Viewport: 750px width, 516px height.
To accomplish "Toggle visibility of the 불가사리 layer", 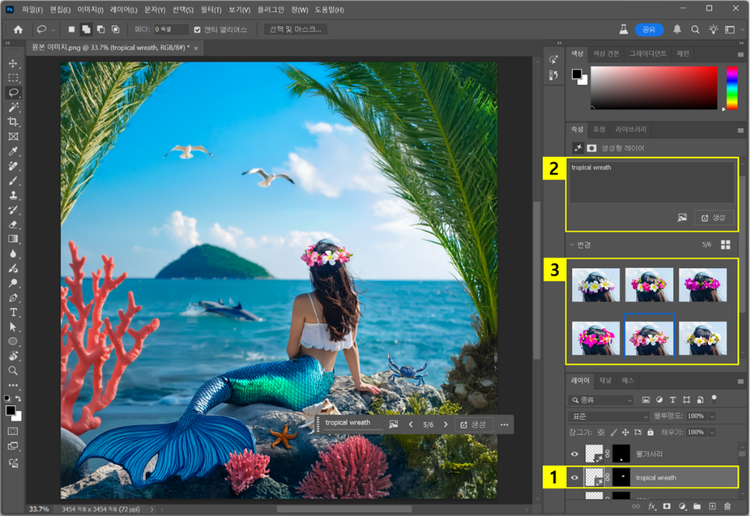I will [574, 453].
